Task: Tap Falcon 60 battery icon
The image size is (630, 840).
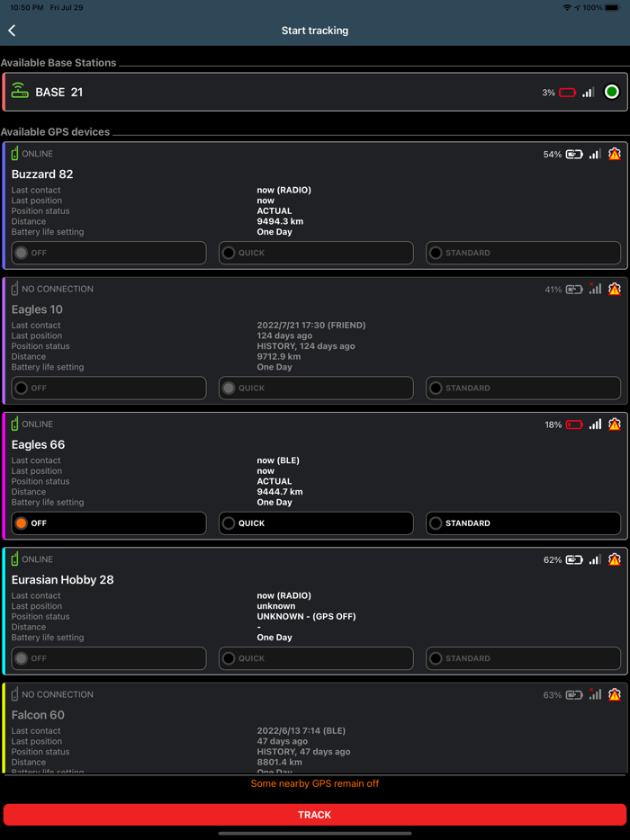Action: coord(574,695)
